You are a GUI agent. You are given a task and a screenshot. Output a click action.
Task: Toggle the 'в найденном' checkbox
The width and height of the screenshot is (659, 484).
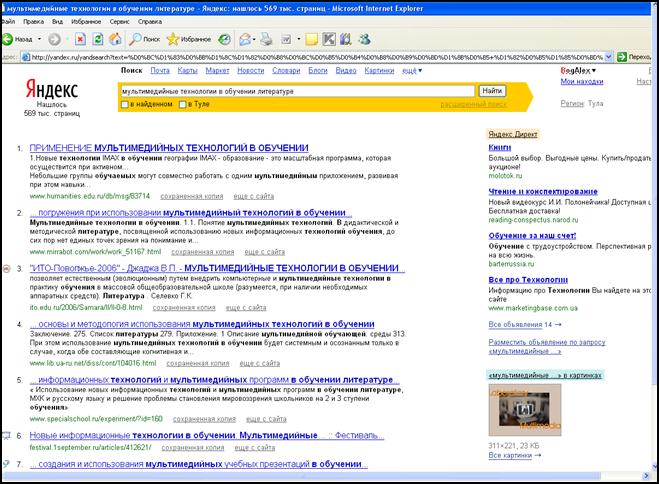tap(124, 105)
